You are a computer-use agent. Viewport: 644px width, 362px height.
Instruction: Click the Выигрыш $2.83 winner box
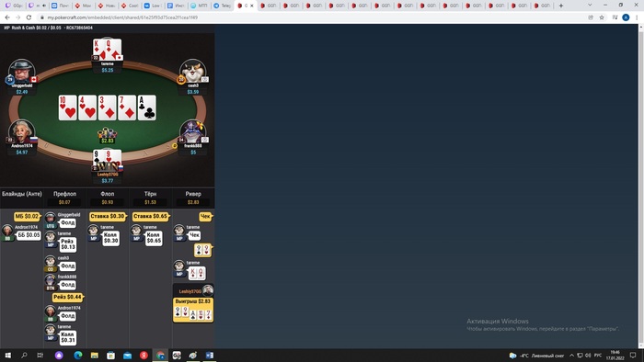(193, 310)
